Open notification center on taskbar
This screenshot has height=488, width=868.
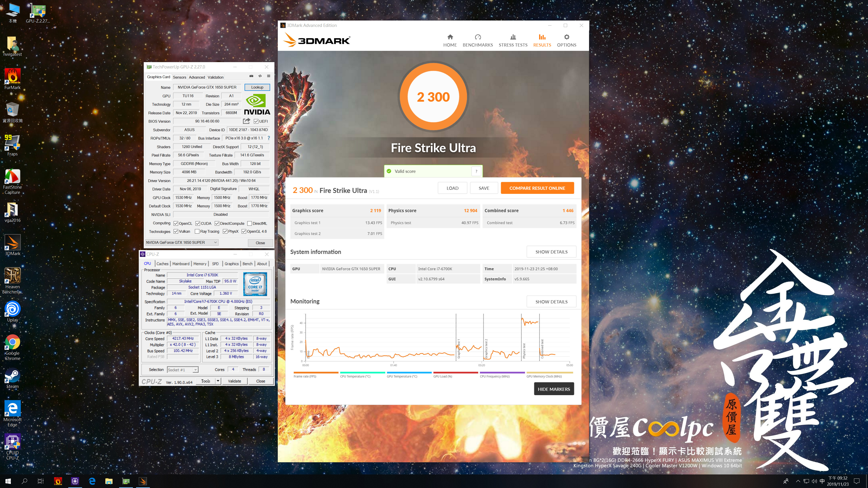[x=857, y=481]
